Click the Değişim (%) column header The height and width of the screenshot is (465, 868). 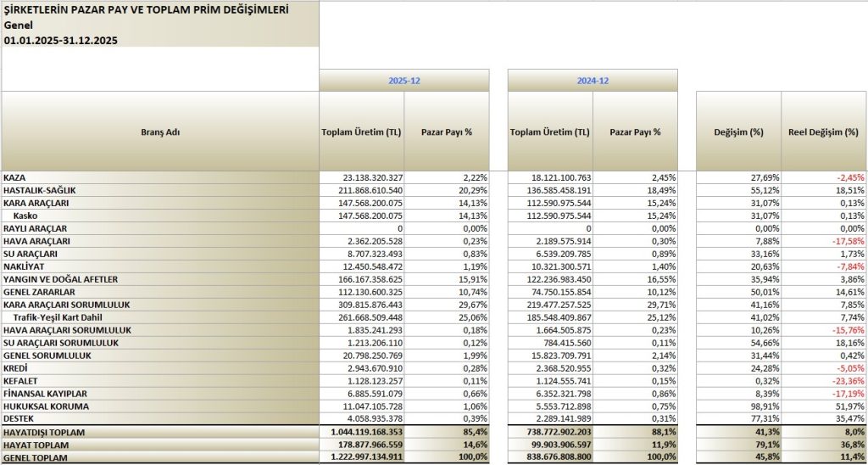tap(738, 132)
